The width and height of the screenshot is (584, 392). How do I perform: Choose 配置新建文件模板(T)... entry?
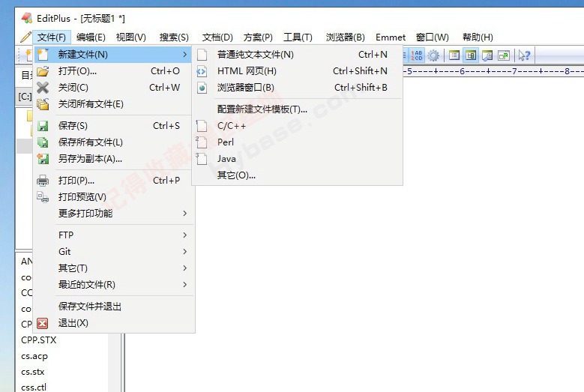pyautogui.click(x=297, y=109)
